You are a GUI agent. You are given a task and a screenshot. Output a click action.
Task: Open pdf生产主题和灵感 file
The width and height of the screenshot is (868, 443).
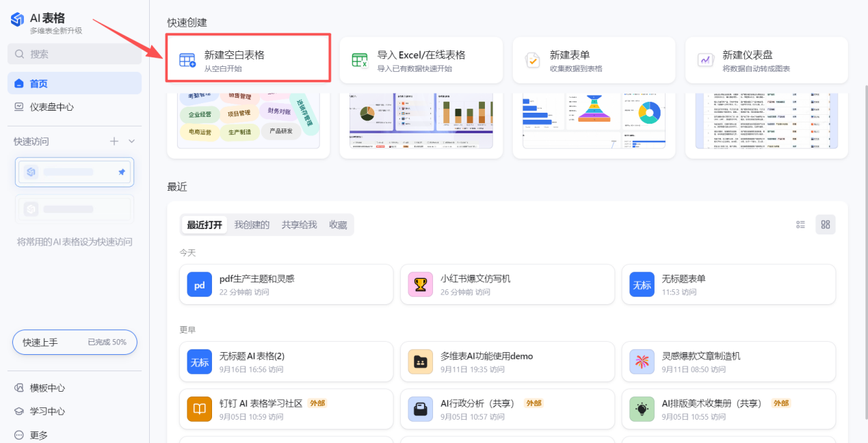pyautogui.click(x=286, y=284)
